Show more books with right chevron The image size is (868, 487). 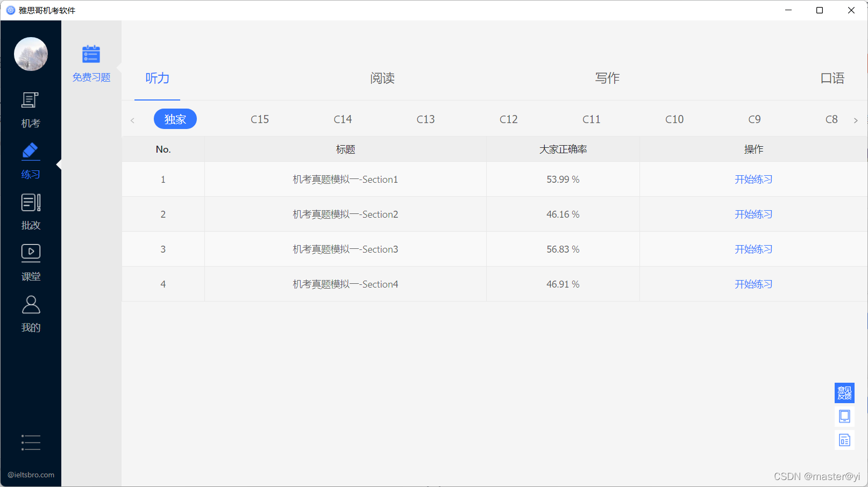pos(856,120)
